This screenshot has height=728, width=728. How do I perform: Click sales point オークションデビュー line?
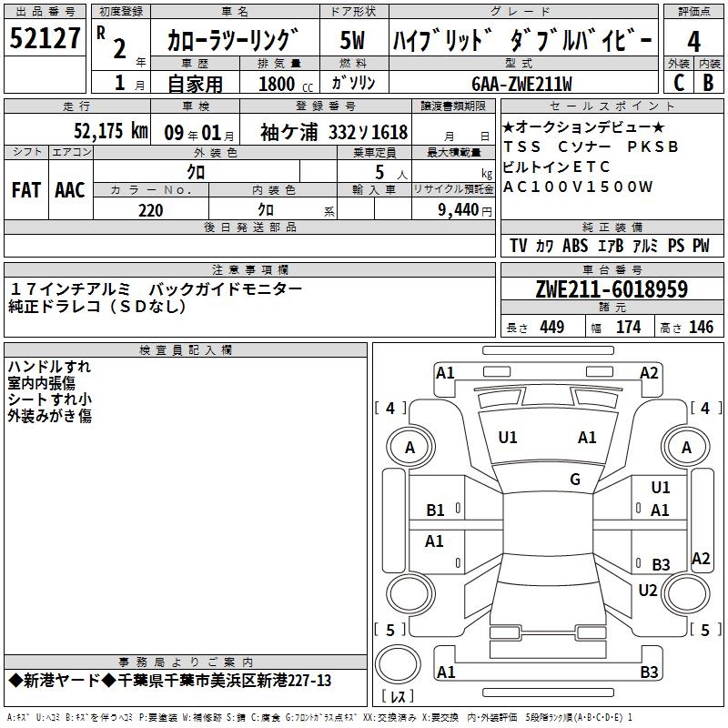coord(583,126)
